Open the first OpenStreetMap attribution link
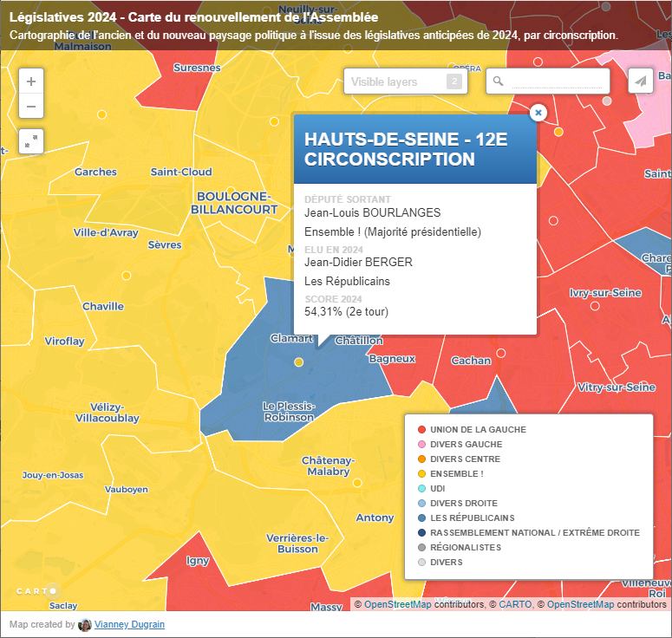This screenshot has height=638, width=672. pyautogui.click(x=397, y=605)
